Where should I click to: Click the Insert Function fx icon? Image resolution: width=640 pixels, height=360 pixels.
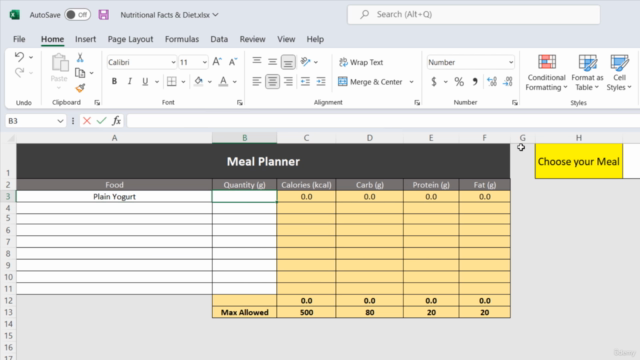click(117, 121)
